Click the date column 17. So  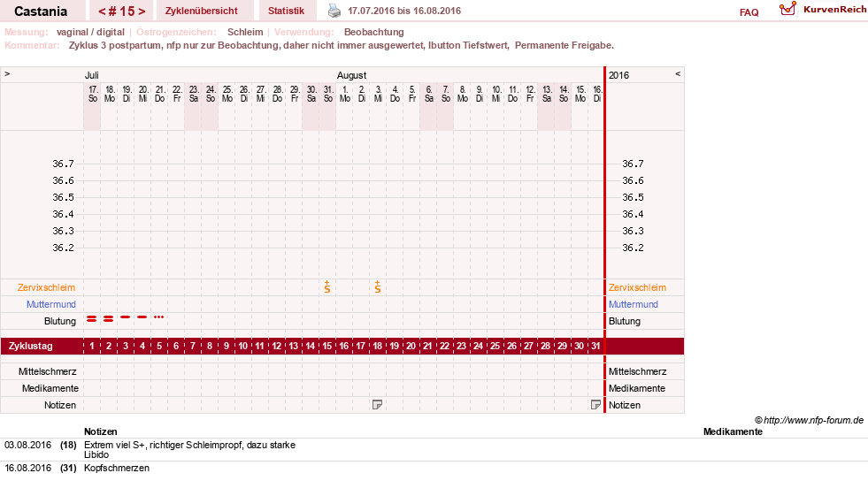point(92,94)
